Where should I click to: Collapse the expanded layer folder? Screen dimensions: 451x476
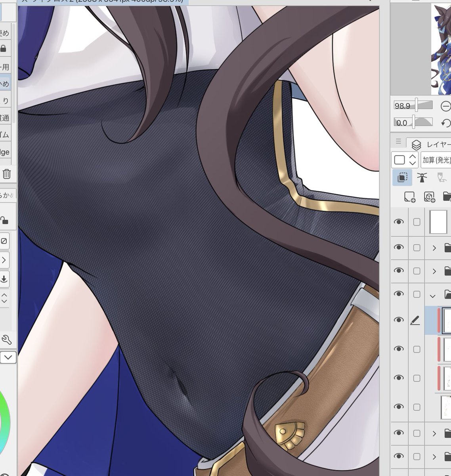pos(433,296)
